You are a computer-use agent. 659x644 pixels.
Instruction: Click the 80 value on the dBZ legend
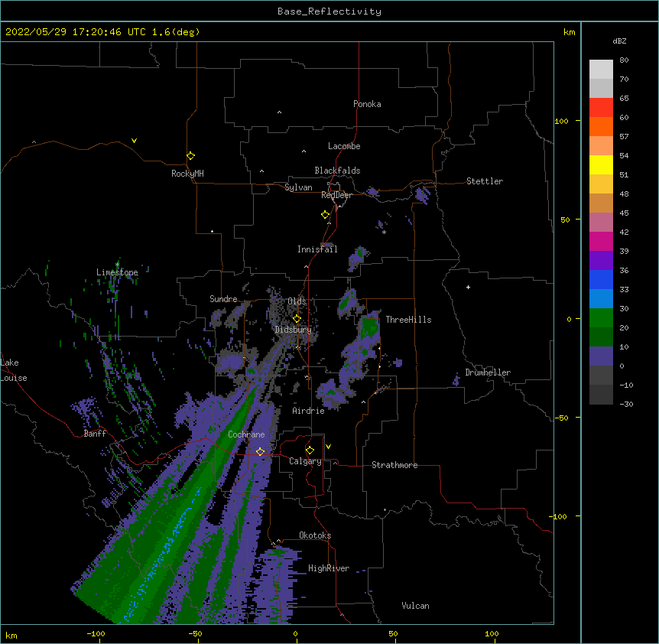tap(624, 60)
